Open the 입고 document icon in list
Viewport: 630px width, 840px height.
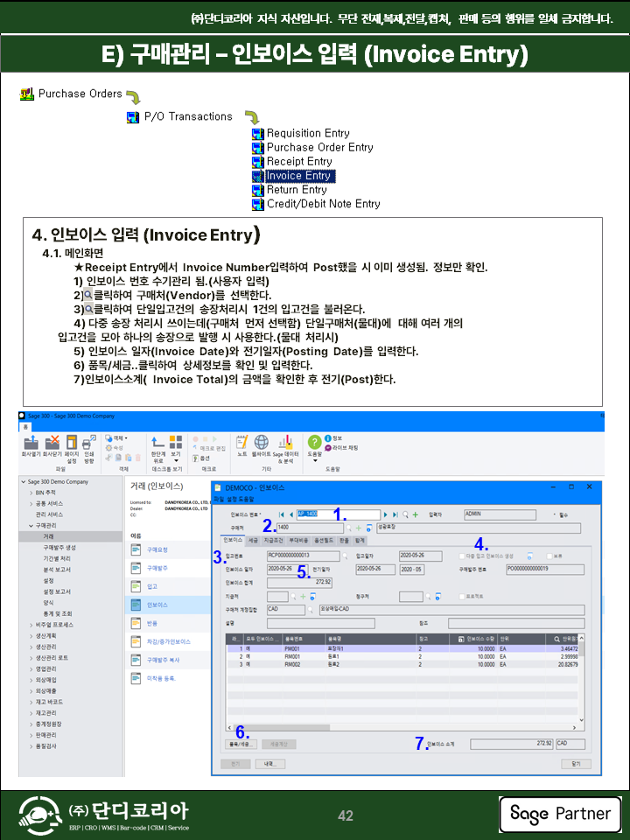click(136, 586)
